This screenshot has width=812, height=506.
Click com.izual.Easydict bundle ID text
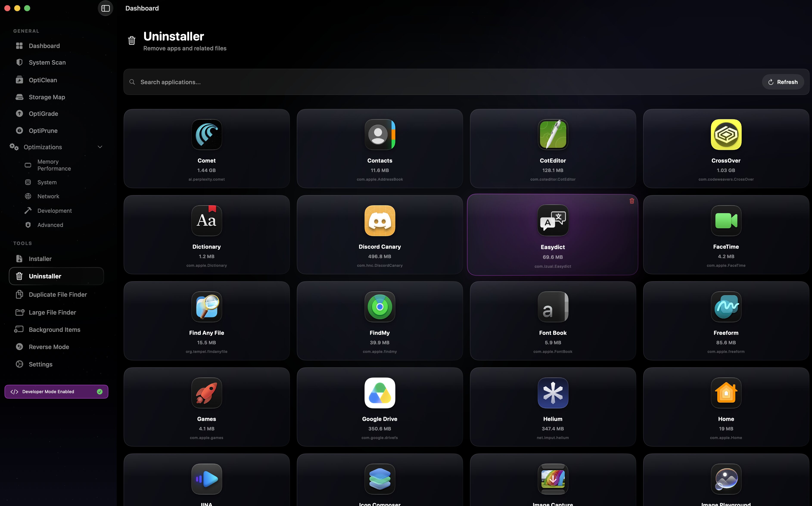point(553,266)
